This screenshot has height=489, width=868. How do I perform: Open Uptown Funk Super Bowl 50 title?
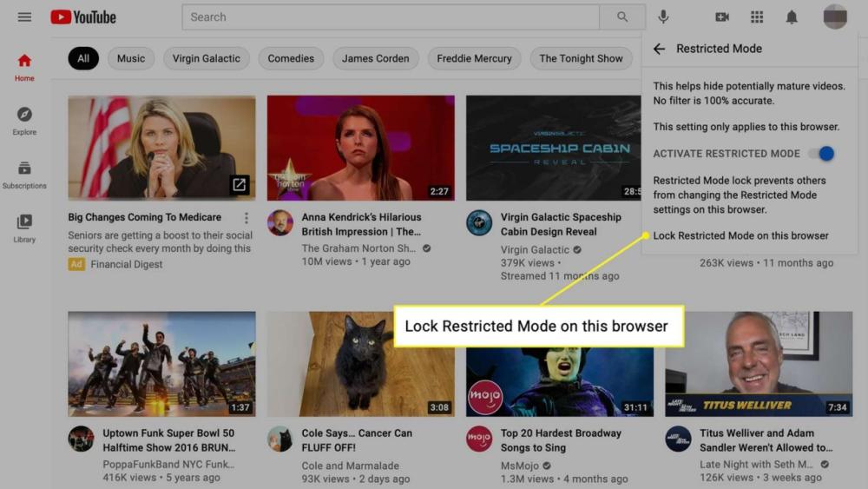pyautogui.click(x=169, y=440)
